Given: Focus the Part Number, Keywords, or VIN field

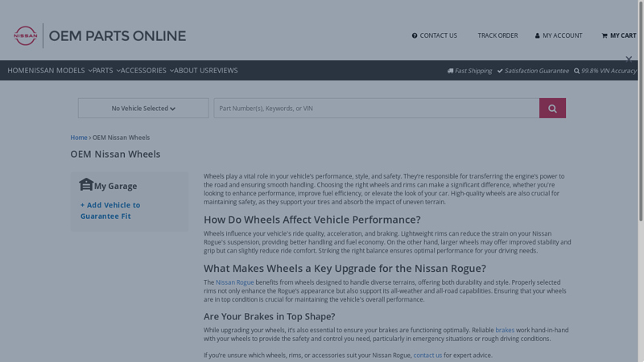Looking at the screenshot, I should [x=377, y=109].
